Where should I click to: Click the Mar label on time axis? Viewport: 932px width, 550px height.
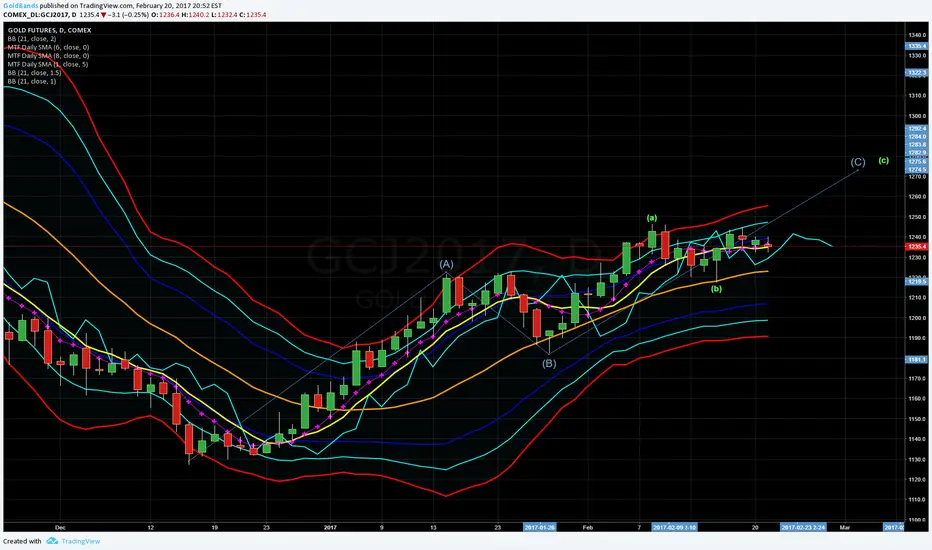point(845,527)
